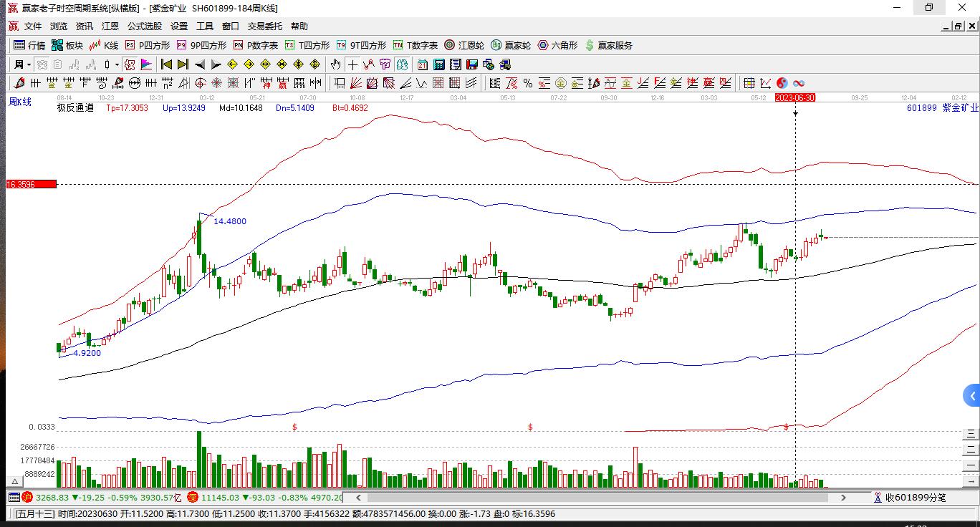
Task: Open the calendar icon showing 21
Action: point(423,64)
